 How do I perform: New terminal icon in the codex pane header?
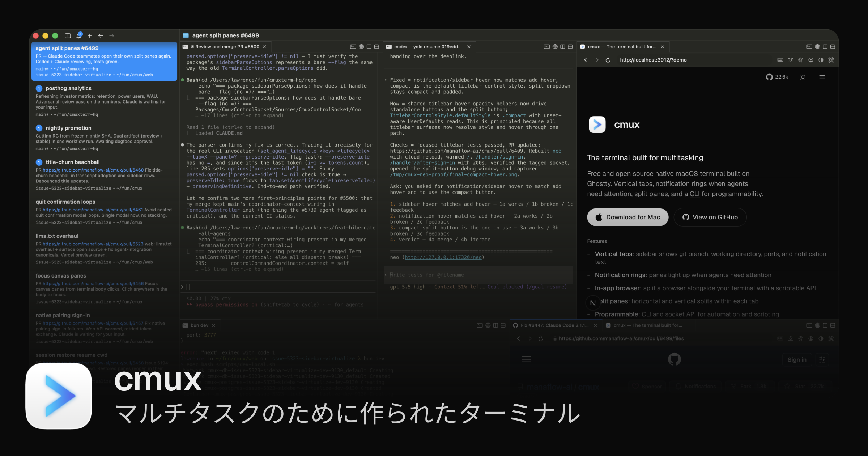[x=547, y=47]
